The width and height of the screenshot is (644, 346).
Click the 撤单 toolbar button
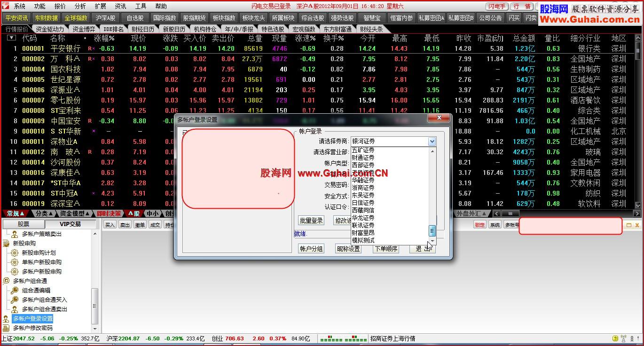pyautogui.click(x=140, y=225)
